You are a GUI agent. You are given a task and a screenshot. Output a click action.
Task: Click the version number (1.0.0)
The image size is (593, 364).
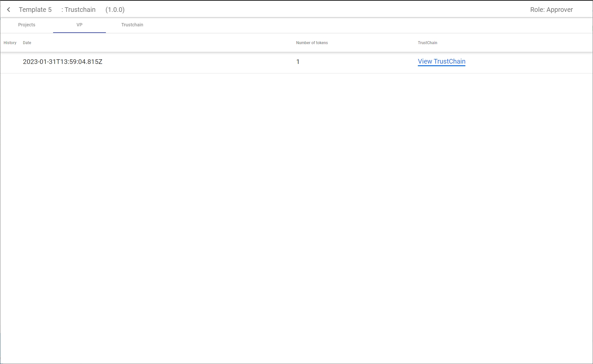point(115,10)
